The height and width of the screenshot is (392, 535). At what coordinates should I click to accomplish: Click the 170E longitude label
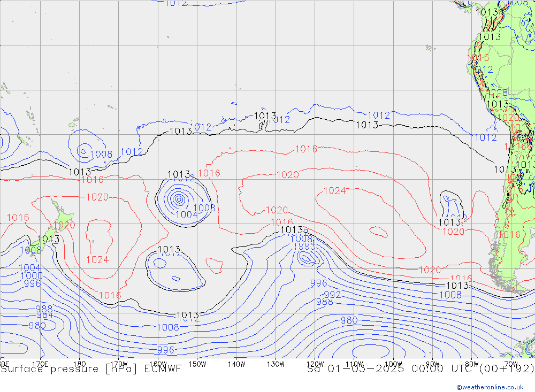tap(40, 364)
